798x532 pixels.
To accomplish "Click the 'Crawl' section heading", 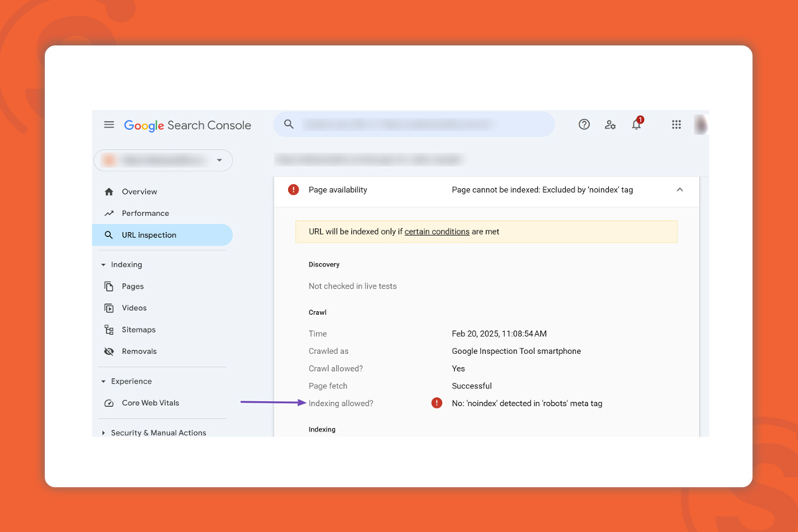I will (317, 313).
